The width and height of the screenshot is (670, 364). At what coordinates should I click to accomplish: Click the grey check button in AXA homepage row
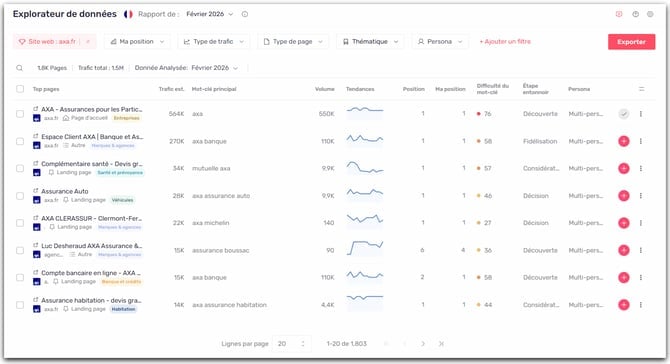tap(624, 114)
